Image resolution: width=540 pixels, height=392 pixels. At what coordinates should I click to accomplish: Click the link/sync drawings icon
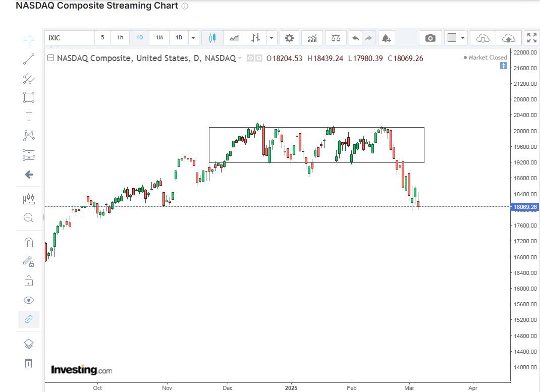(x=29, y=319)
